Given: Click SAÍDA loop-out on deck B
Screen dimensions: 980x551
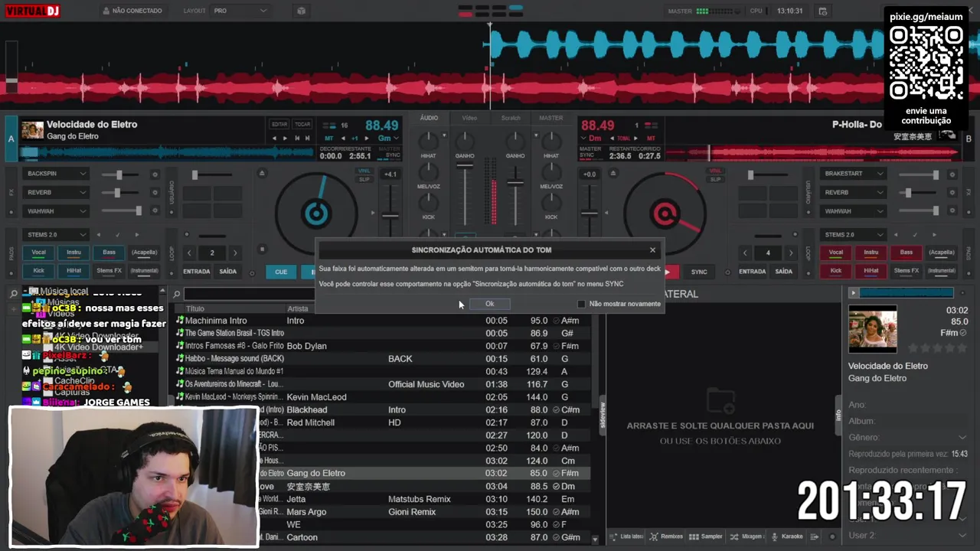Looking at the screenshot, I should 784,272.
